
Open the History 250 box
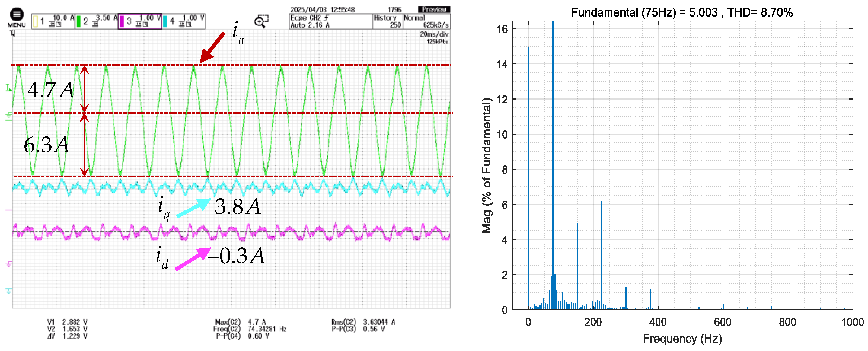388,21
